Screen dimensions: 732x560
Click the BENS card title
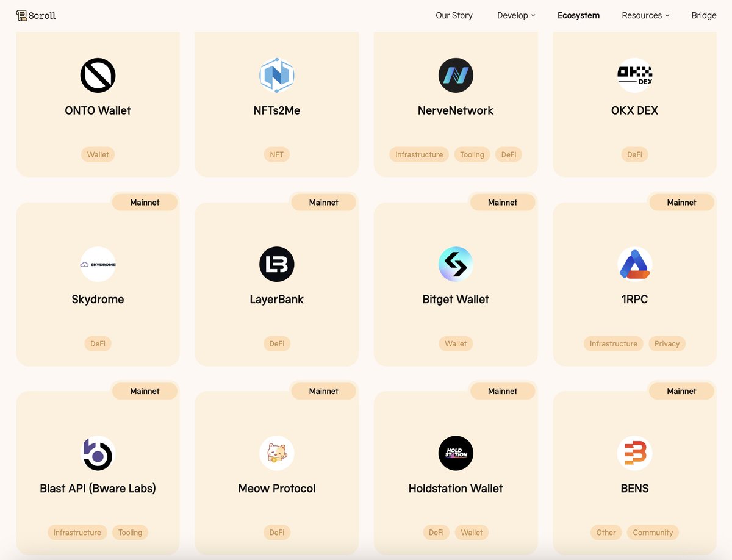click(x=634, y=489)
